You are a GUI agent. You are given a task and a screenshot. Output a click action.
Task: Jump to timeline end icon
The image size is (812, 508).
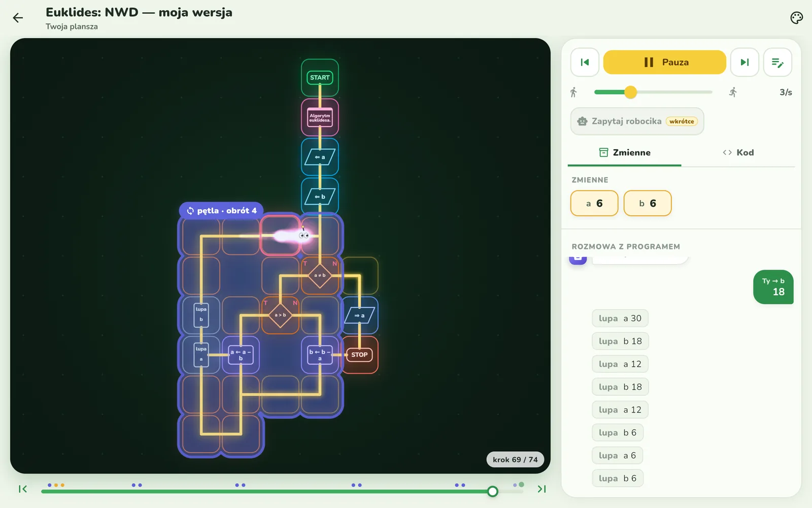click(x=542, y=489)
